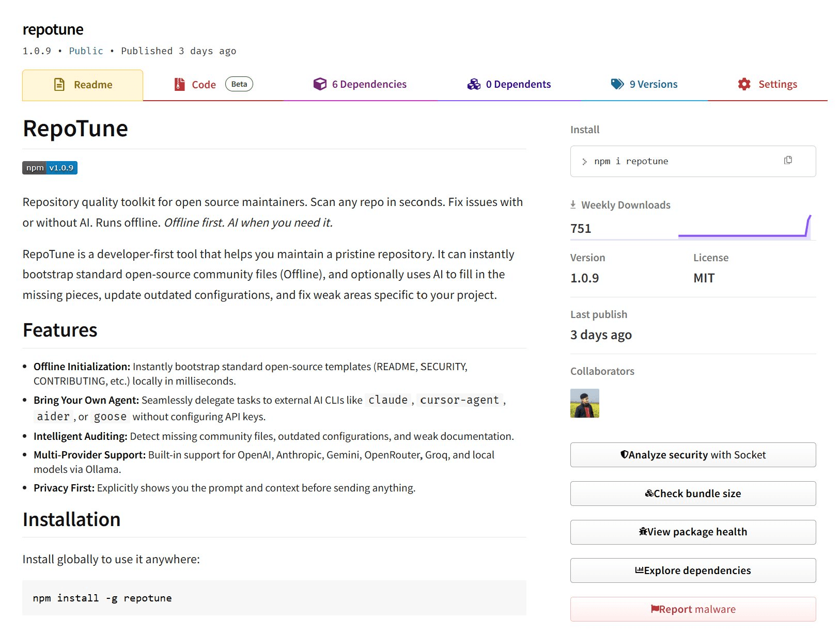Screen dimensions: 840x635
Task: Click the Weekly Downloads arrow icon
Action: tap(573, 204)
